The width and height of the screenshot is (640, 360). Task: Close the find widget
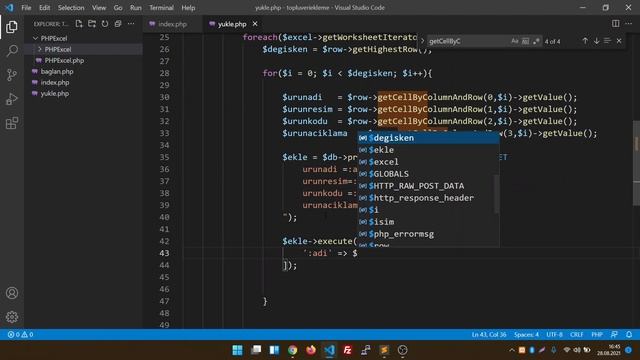[x=619, y=41]
